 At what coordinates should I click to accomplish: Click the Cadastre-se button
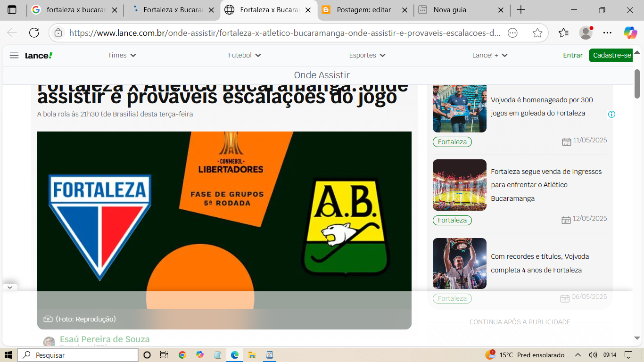pos(612,55)
